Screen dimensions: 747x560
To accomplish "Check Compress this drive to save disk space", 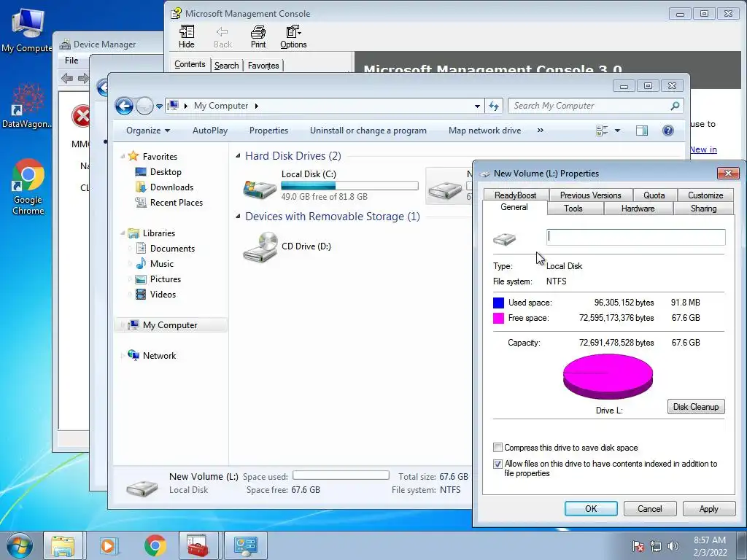I will (498, 448).
